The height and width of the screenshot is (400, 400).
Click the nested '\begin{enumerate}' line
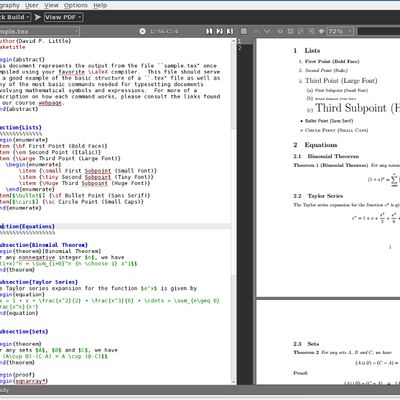[x=33, y=165]
